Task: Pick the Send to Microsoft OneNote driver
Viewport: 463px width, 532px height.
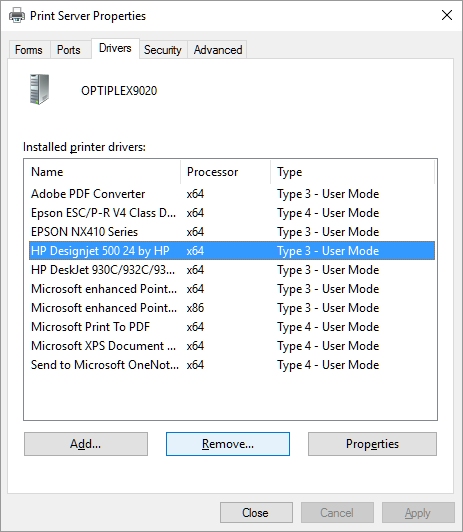Action: click(x=232, y=365)
